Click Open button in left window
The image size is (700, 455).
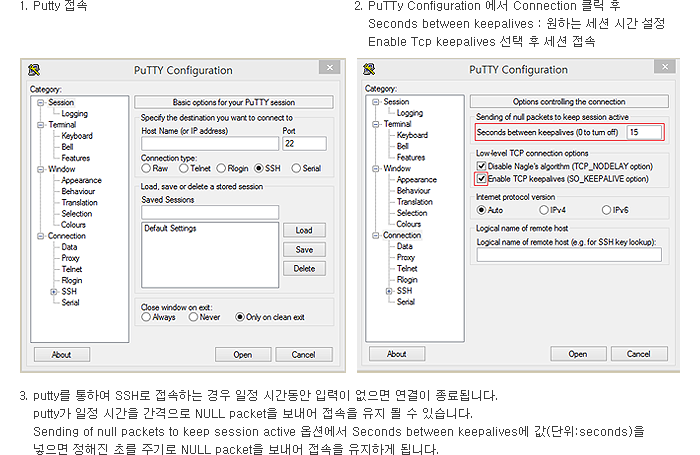click(243, 355)
